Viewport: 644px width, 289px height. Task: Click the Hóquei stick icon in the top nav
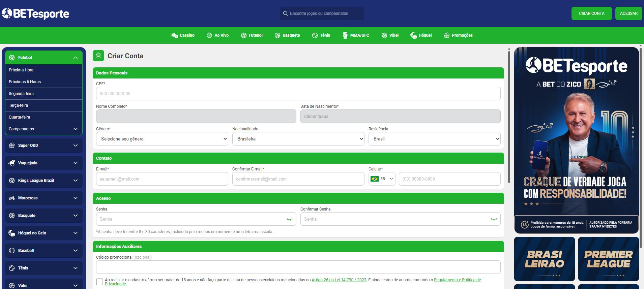(x=413, y=35)
